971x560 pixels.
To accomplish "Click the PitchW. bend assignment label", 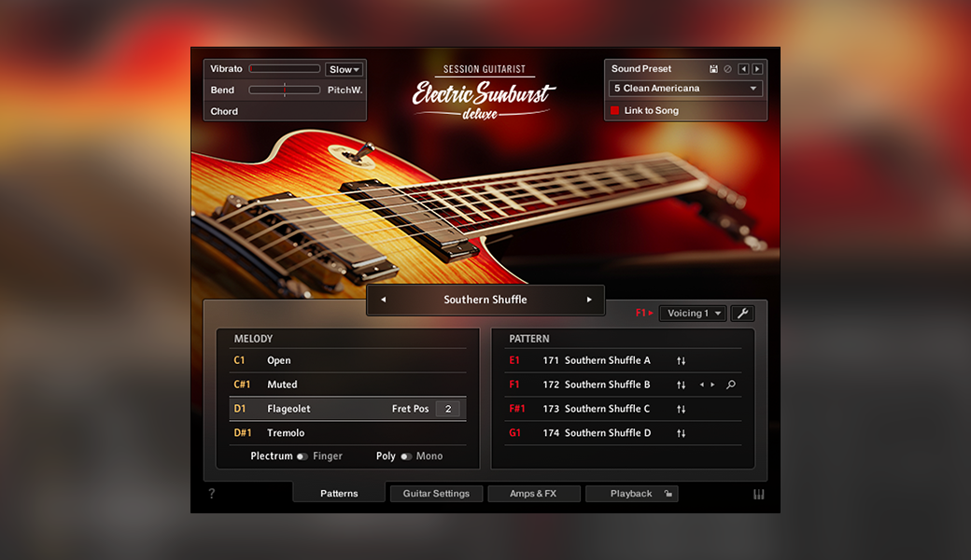I will coord(345,91).
